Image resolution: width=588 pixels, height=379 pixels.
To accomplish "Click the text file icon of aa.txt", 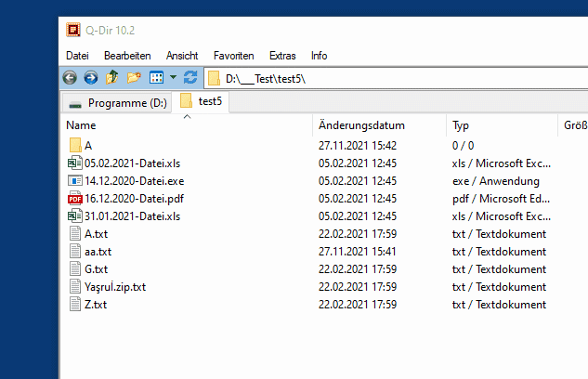I will 75,251.
